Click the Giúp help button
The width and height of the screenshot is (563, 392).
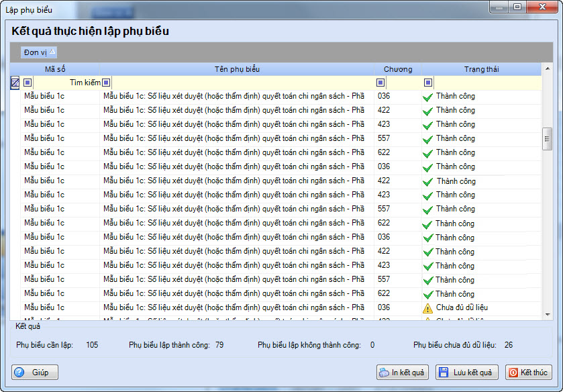coord(35,373)
